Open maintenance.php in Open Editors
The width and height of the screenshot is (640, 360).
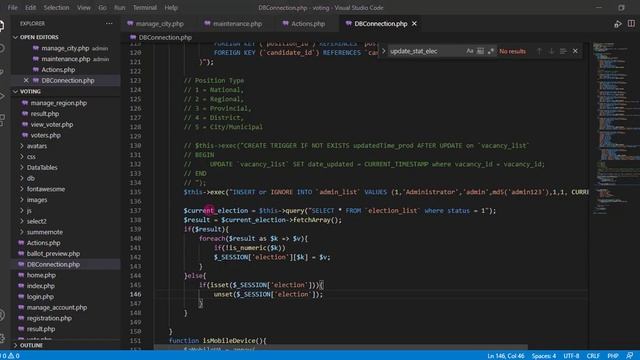(x=66, y=59)
